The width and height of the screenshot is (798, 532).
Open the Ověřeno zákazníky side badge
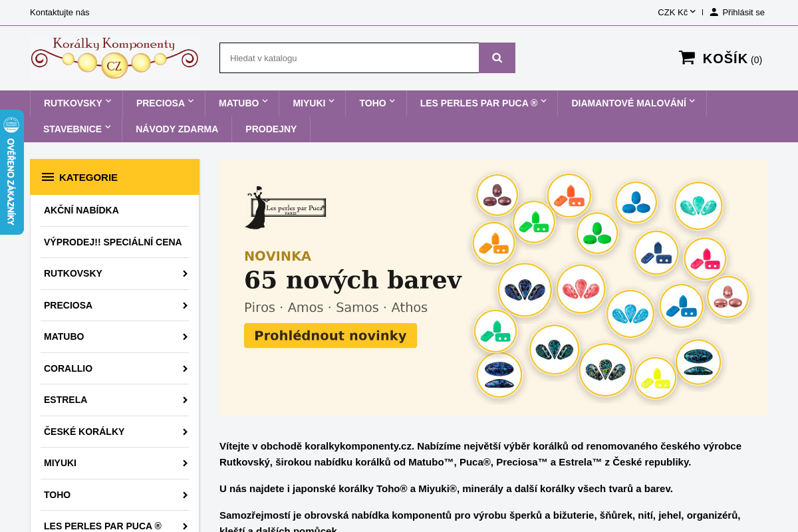[11, 172]
